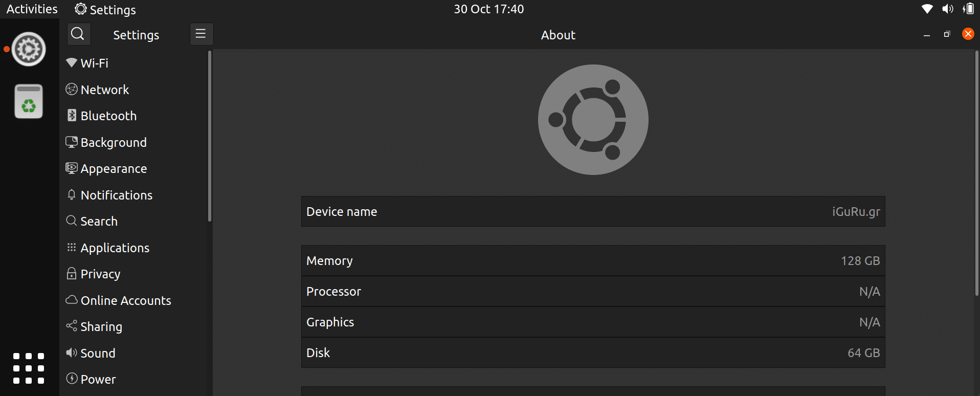Click the search icon in Settings header
Viewport: 980px width, 396px height.
click(x=79, y=34)
